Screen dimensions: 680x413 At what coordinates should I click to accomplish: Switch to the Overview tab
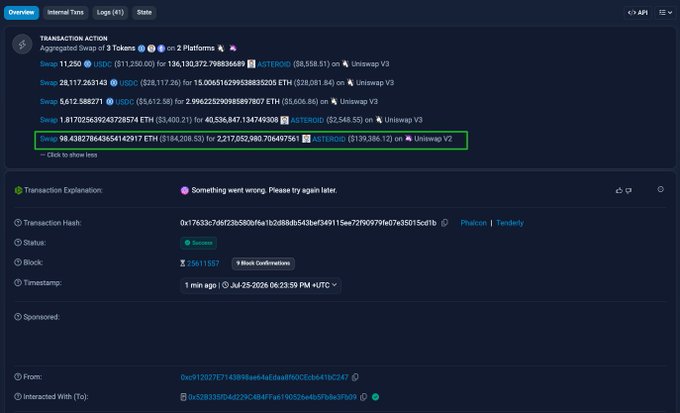click(x=21, y=13)
